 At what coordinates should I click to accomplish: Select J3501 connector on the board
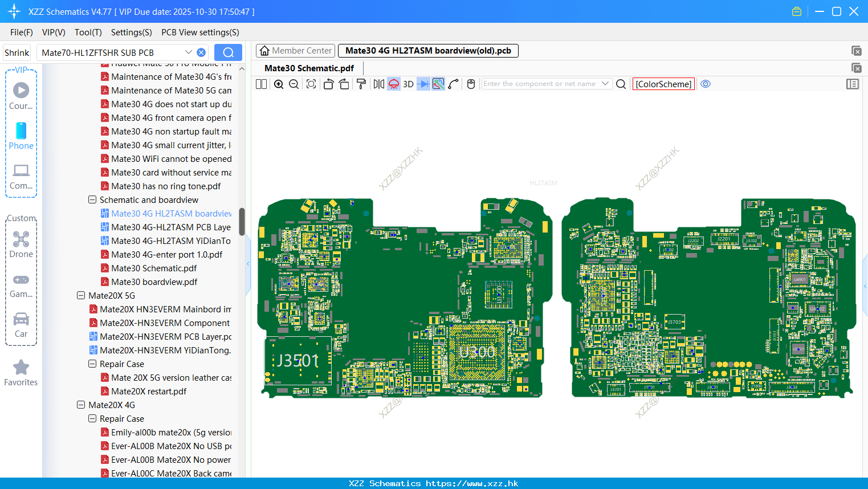[x=298, y=361]
